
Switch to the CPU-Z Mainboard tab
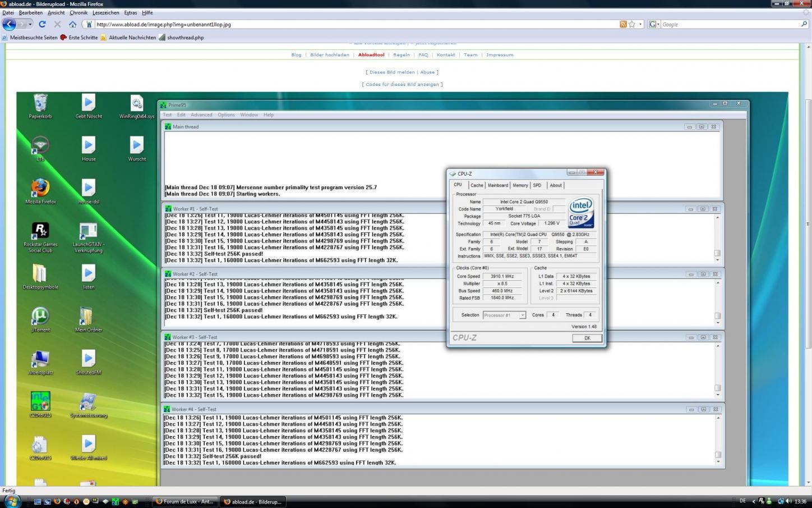click(498, 185)
